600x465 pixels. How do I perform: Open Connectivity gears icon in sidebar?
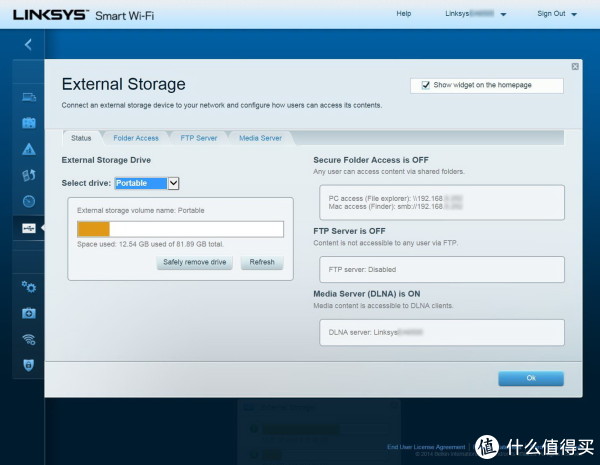point(29,287)
